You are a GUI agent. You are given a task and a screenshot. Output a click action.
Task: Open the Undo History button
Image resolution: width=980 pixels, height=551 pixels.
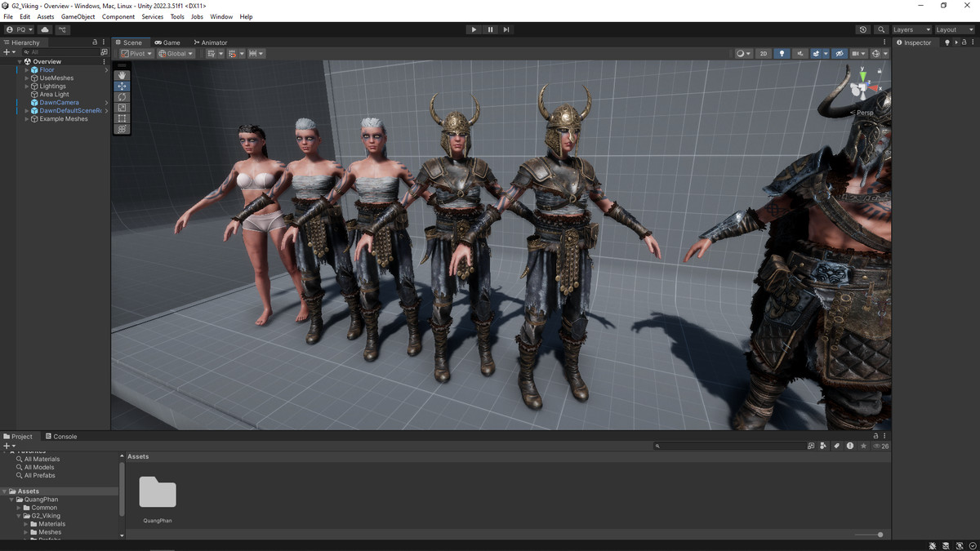pyautogui.click(x=863, y=29)
